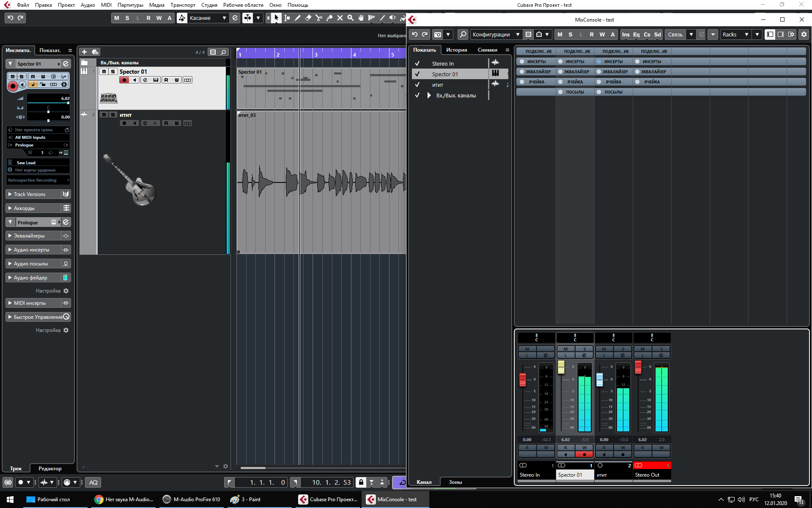The width and height of the screenshot is (812, 508).
Task: Toggle record enable on Spector 01 track
Action: 124,80
